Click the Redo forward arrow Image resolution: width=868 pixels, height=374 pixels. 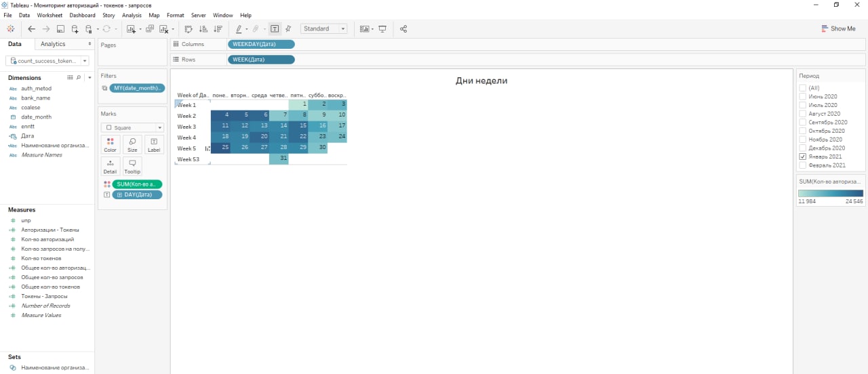(x=46, y=29)
